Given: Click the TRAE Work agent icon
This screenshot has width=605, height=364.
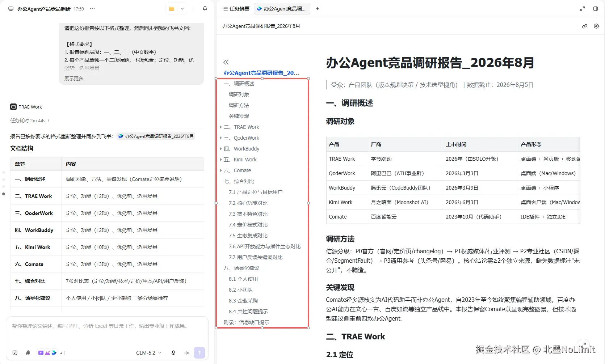Looking at the screenshot, I should (x=13, y=107).
